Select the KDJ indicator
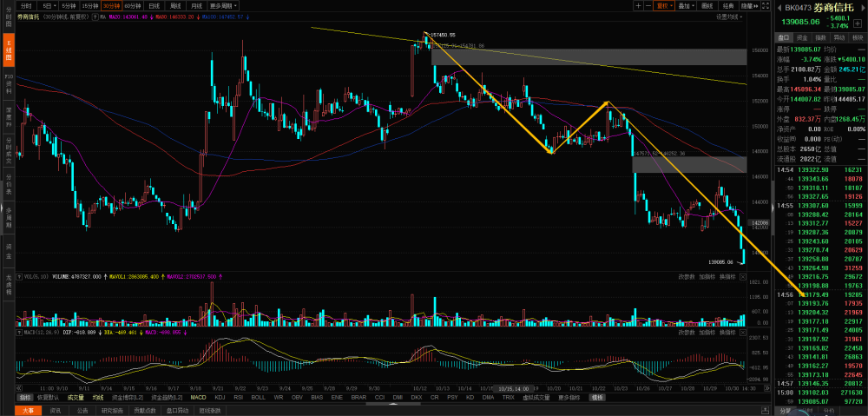The width and height of the screenshot is (868, 416). [x=220, y=397]
